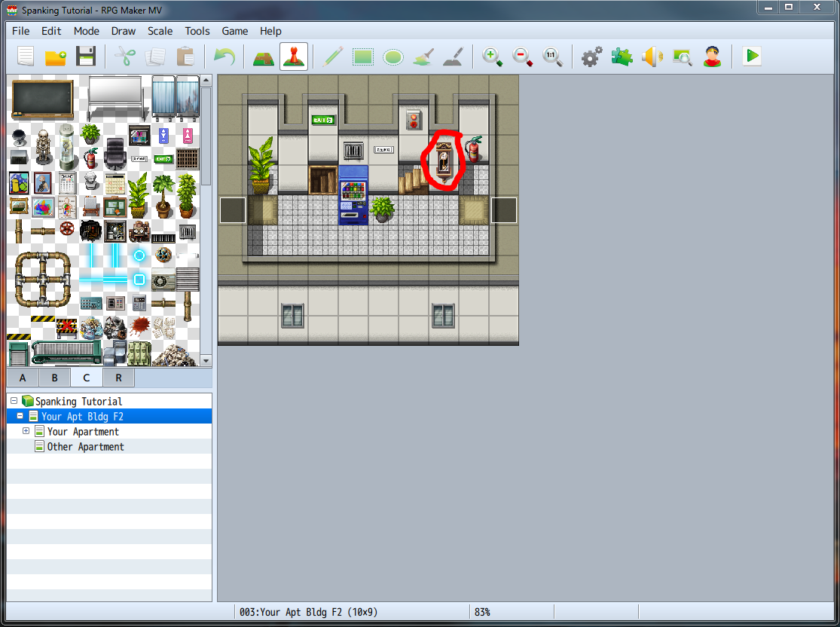The width and height of the screenshot is (840, 627).
Task: Collapse the Your Apt Bldg F2 node
Action: (20, 416)
